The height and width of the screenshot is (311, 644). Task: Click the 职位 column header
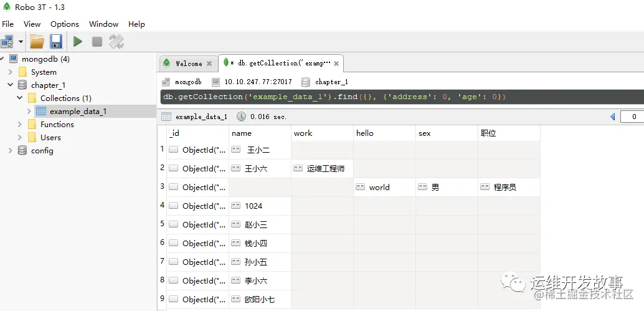tap(509, 133)
